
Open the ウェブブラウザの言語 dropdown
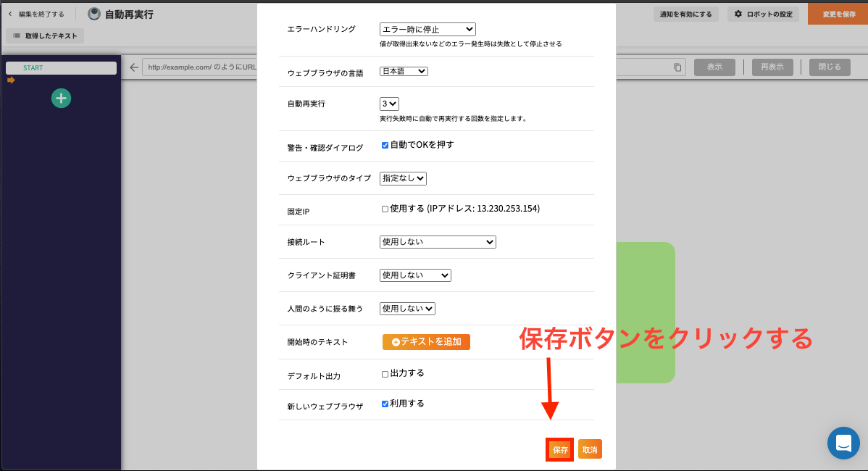404,72
